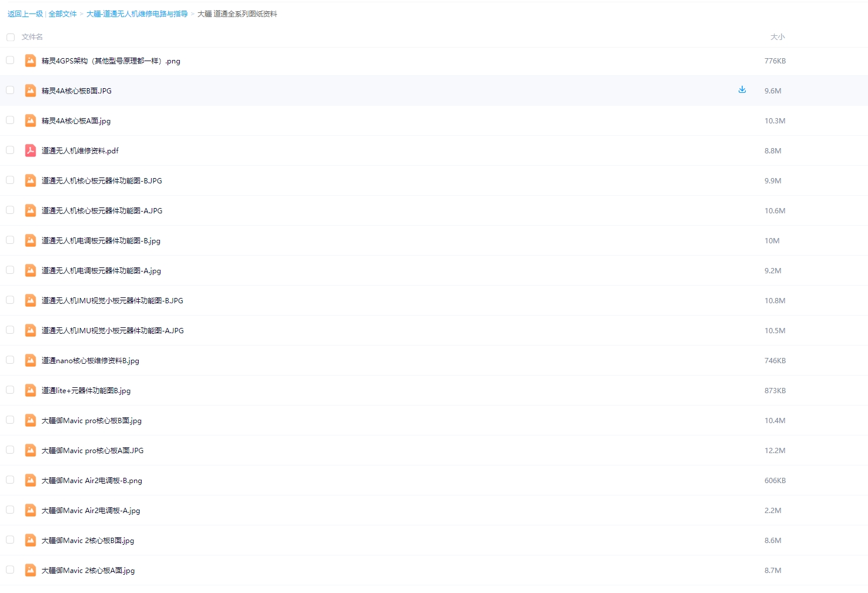The image size is (868, 593).
Task: Click image icon of 大疆御Mavic Air2电调板-B.png
Action: [x=31, y=480]
